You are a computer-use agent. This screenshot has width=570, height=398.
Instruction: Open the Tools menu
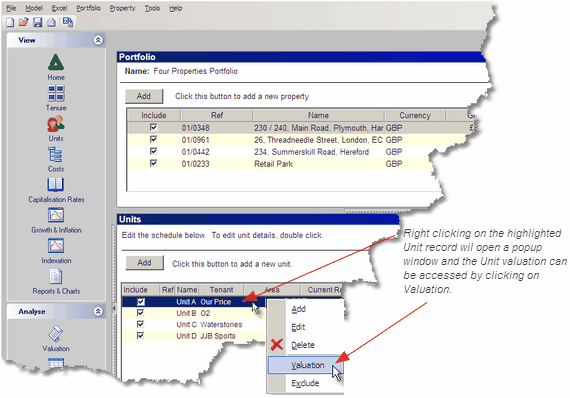(x=152, y=8)
